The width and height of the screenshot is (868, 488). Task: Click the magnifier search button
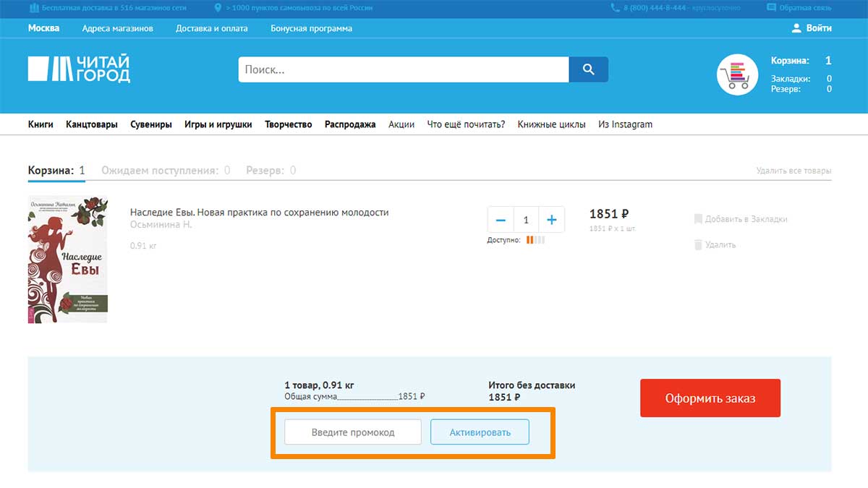click(x=588, y=69)
